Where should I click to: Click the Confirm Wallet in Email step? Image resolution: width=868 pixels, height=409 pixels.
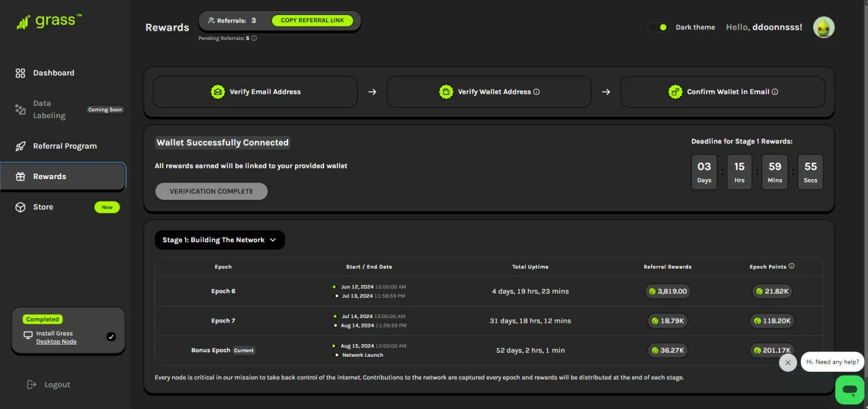(723, 92)
